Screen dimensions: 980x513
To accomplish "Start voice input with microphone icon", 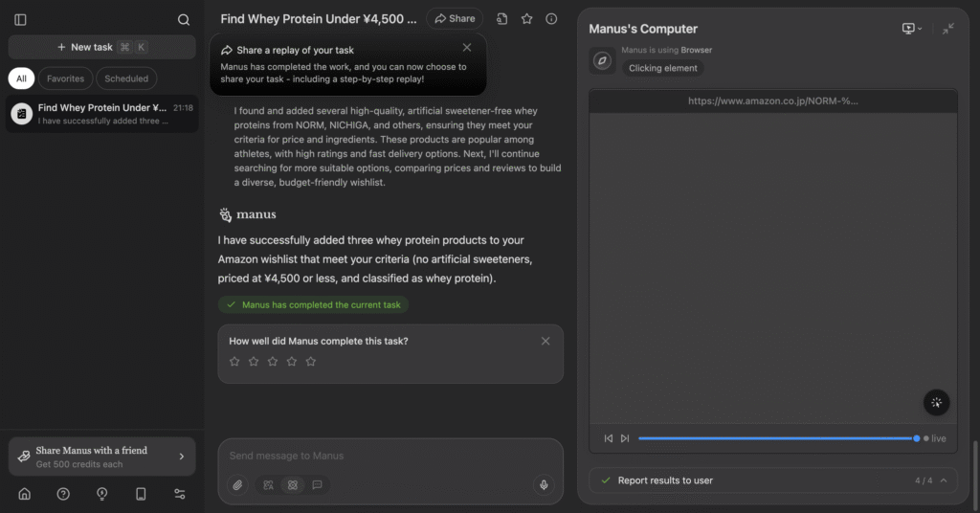I will [x=544, y=485].
